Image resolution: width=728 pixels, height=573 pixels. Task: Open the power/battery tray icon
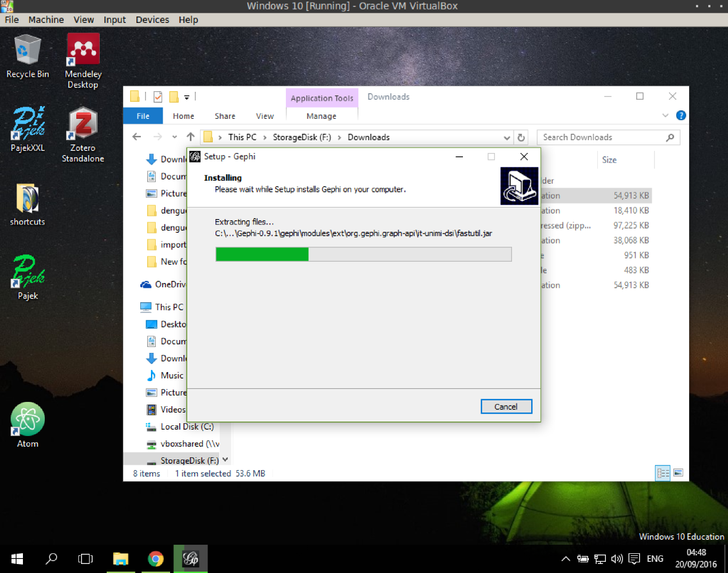[x=583, y=559]
